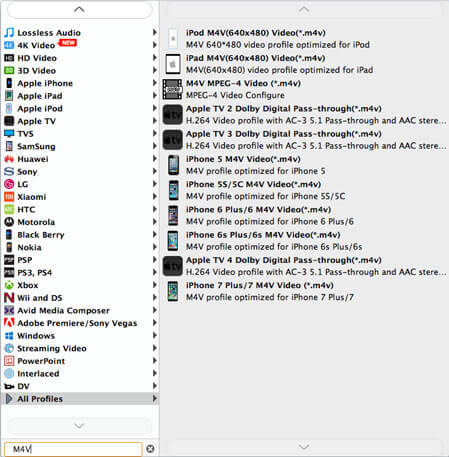Click the Xiaomi orange logo icon
This screenshot has width=449, height=457.
tap(9, 197)
